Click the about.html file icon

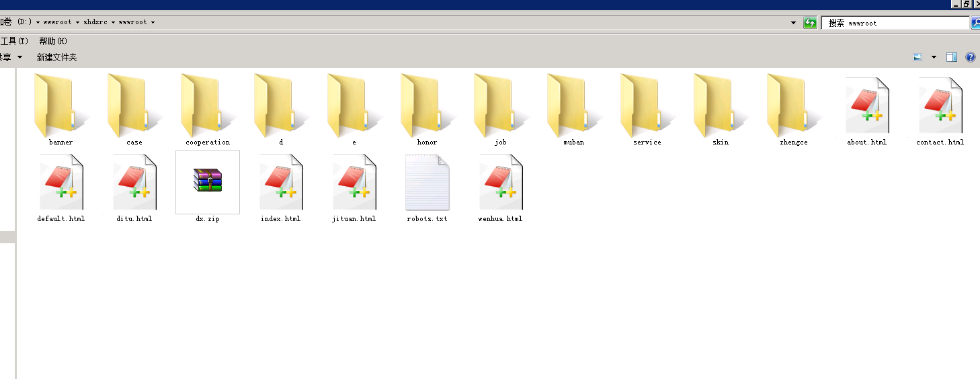[866, 106]
